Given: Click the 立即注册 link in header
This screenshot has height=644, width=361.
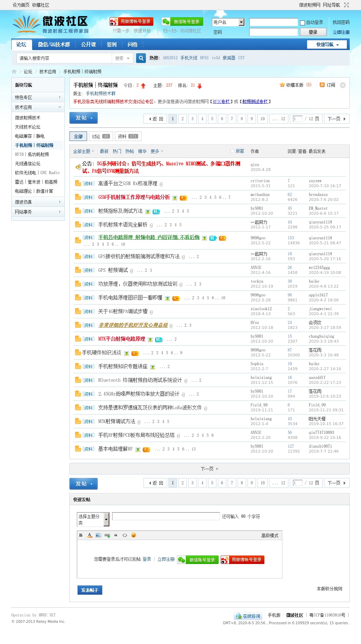Looking at the screenshot, I should tap(341, 32).
